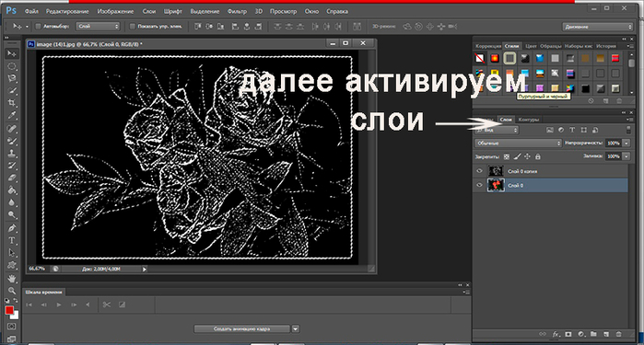Open the Обычные blend mode dropdown

(x=519, y=144)
